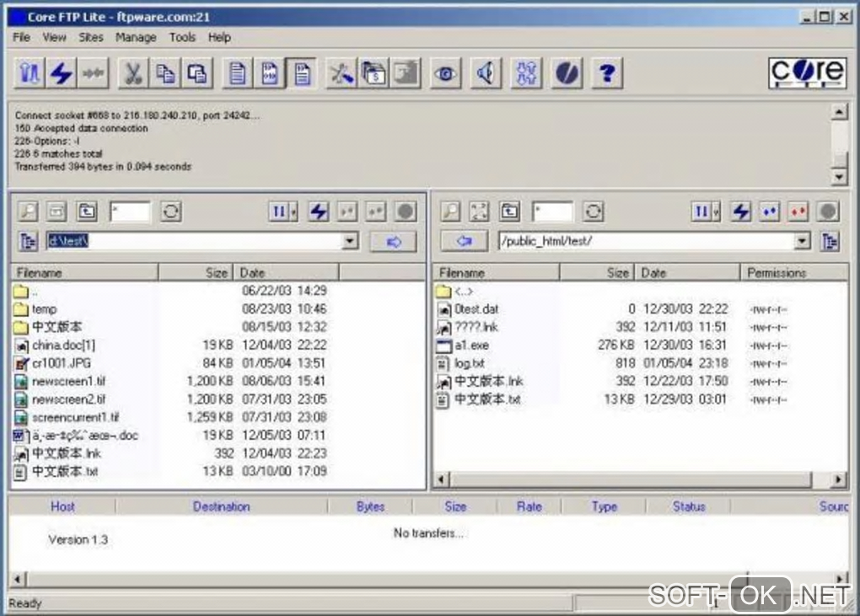
Task: Click the local pane filter input field
Action: coord(130,211)
